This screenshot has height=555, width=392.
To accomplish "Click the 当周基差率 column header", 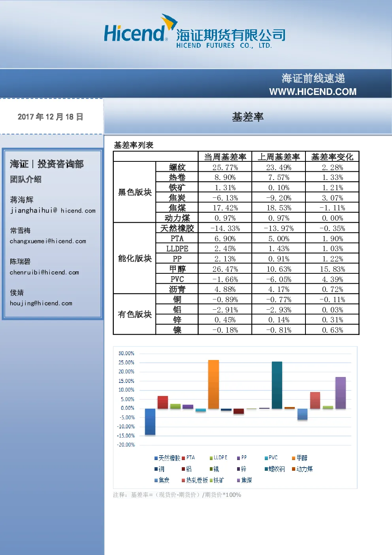I will [225, 157].
